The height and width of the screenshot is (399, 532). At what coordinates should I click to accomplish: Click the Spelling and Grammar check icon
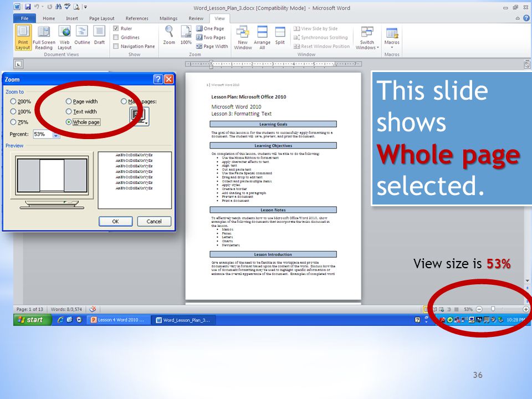pyautogui.click(x=67, y=7)
